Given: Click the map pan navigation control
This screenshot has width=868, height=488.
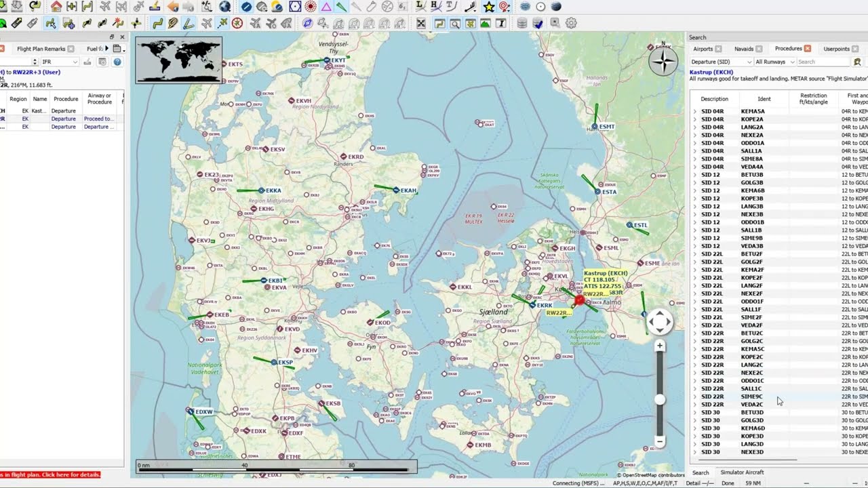Looking at the screenshot, I should coord(659,322).
